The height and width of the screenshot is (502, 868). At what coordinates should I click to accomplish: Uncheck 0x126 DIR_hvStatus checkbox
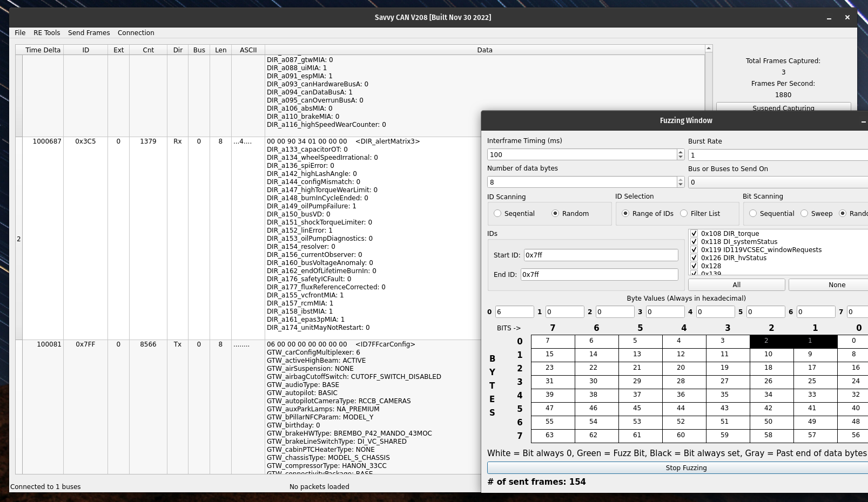694,258
